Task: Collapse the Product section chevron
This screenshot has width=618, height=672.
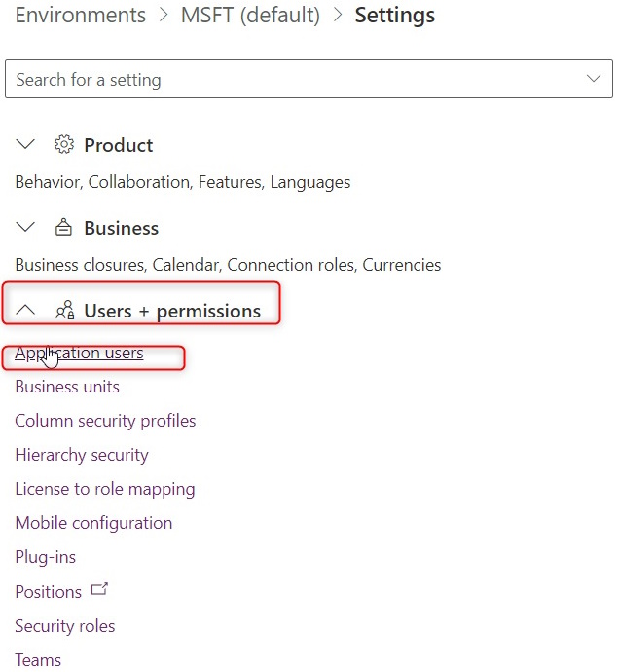Action: click(26, 145)
